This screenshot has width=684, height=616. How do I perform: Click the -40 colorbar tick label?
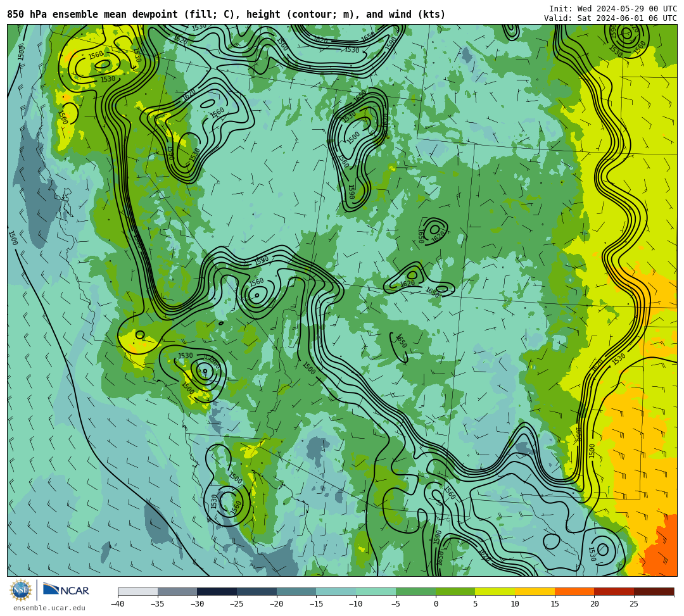pyautogui.click(x=118, y=604)
